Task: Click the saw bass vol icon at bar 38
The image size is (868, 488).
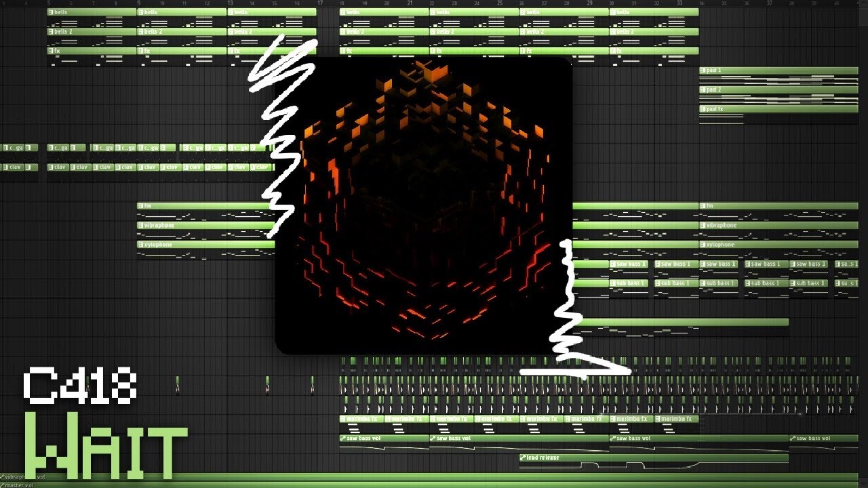Action: [x=793, y=439]
